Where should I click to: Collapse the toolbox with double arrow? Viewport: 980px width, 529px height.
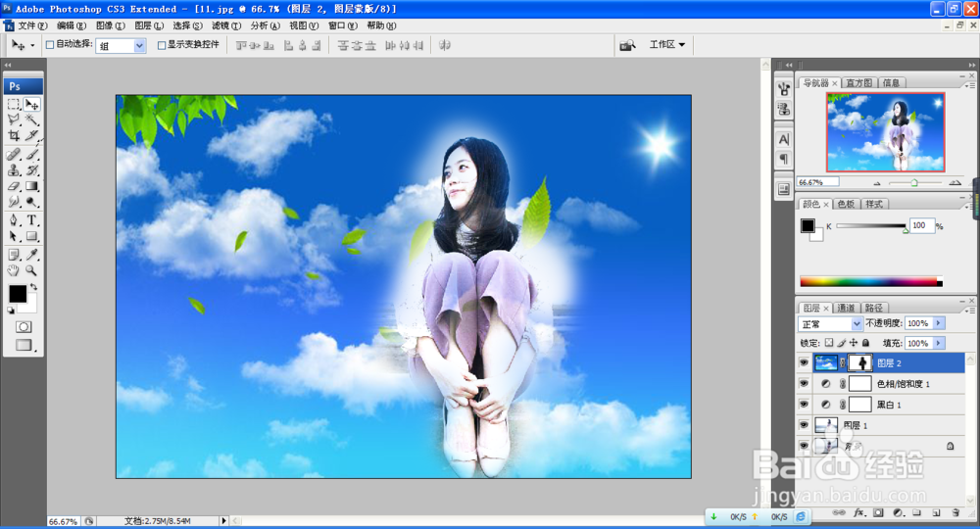point(8,65)
